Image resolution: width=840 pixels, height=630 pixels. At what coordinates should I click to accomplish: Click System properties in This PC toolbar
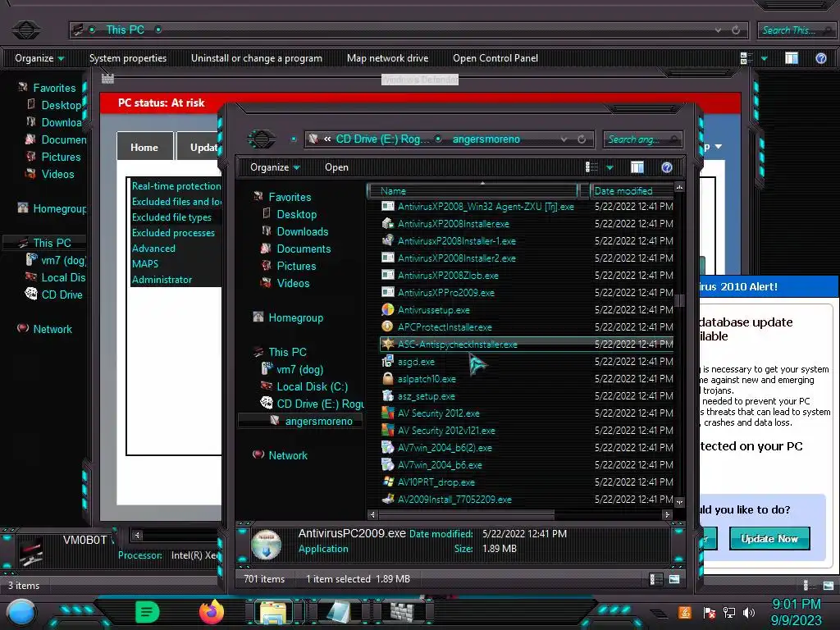click(x=127, y=58)
